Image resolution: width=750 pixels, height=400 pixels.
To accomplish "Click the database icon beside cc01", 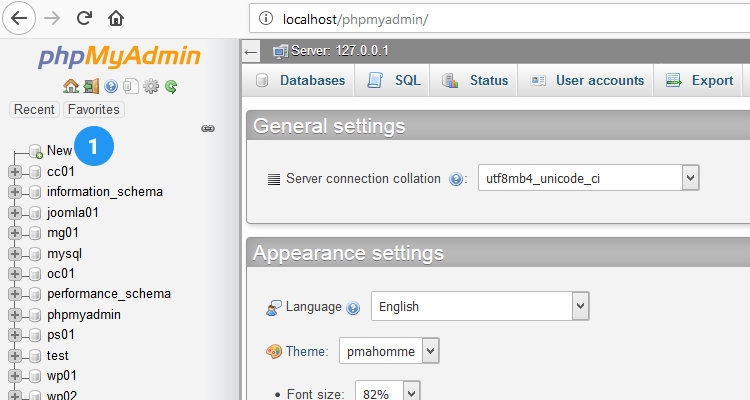I will tap(34, 172).
